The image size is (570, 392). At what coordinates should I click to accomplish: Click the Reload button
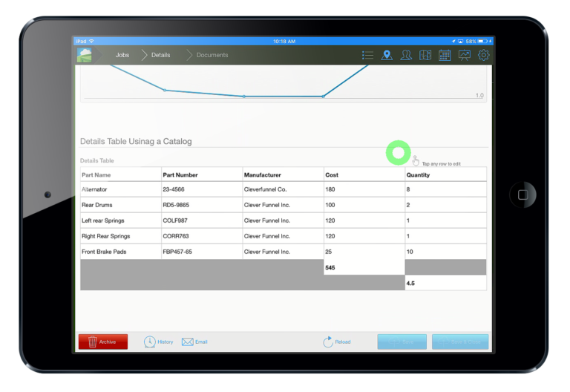[337, 342]
